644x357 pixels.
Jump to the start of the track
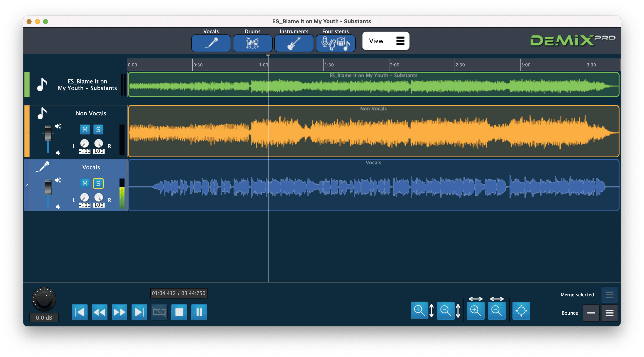(x=80, y=312)
